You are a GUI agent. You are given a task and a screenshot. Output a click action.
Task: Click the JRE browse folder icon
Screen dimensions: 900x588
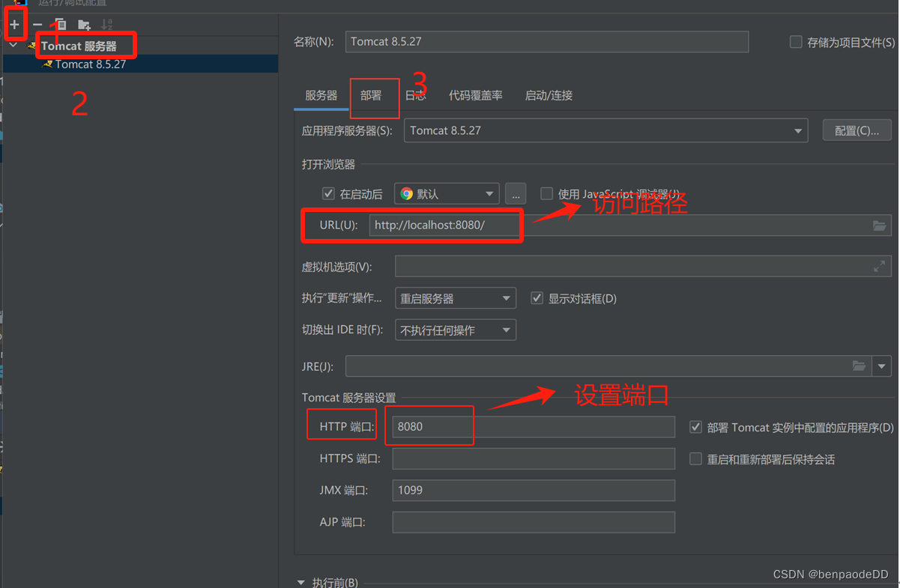(860, 366)
